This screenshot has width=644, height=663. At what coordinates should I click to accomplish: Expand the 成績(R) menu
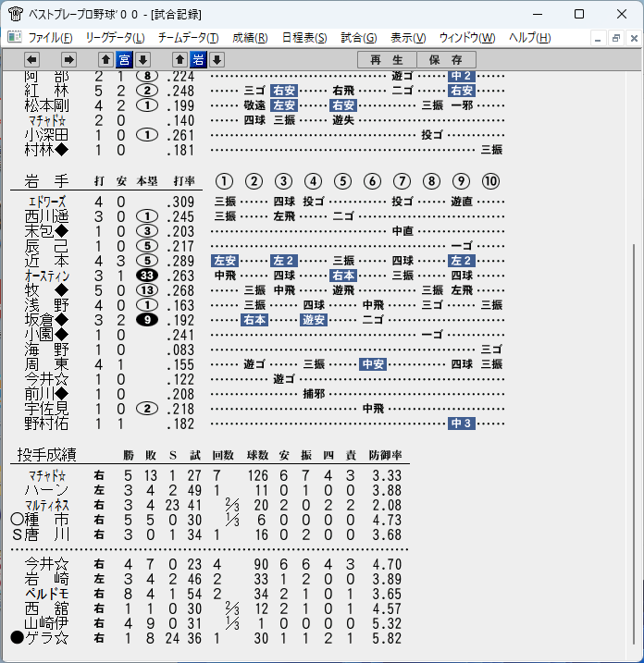point(250,38)
